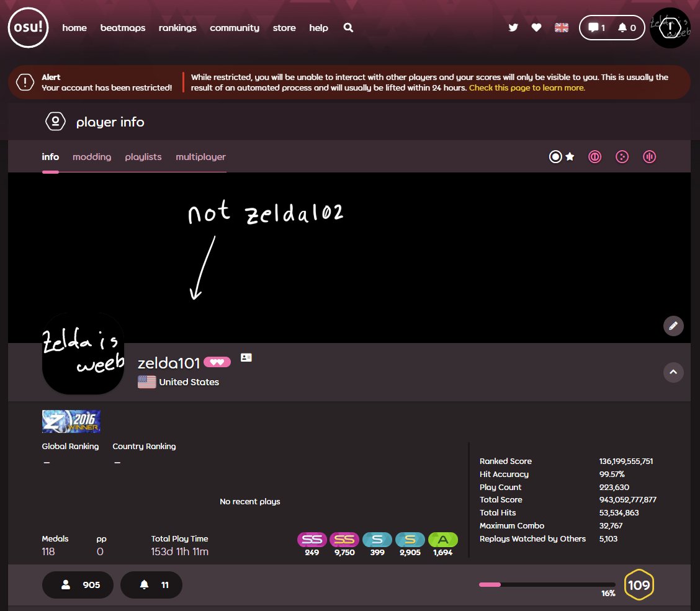Open the UK flag language selector
This screenshot has width=700, height=611.
(561, 28)
